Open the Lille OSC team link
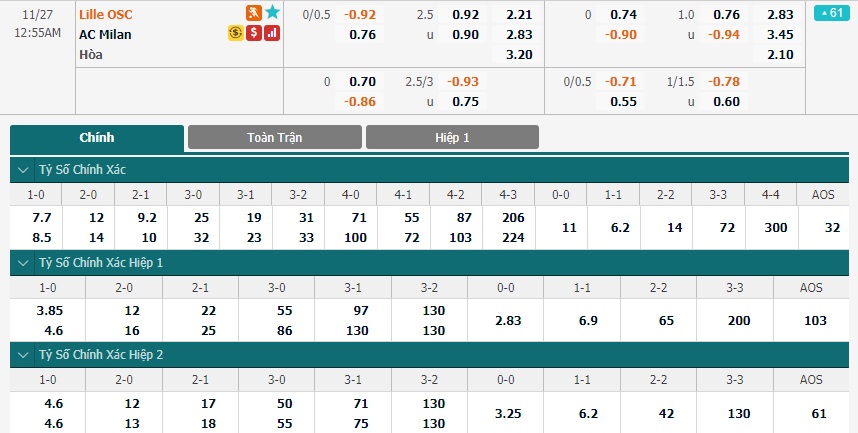The width and height of the screenshot is (858, 433). point(106,14)
